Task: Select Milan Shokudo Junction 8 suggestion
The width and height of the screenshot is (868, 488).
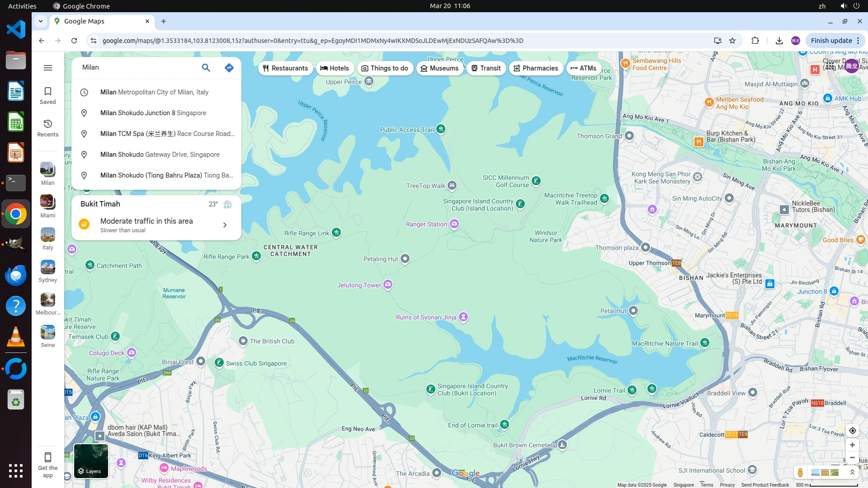Action: (x=153, y=113)
